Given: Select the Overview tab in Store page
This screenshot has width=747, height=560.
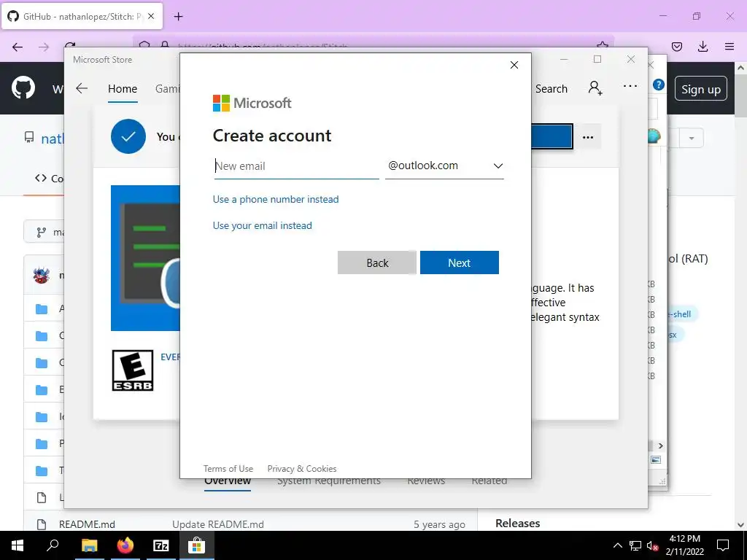Looking at the screenshot, I should (228, 481).
